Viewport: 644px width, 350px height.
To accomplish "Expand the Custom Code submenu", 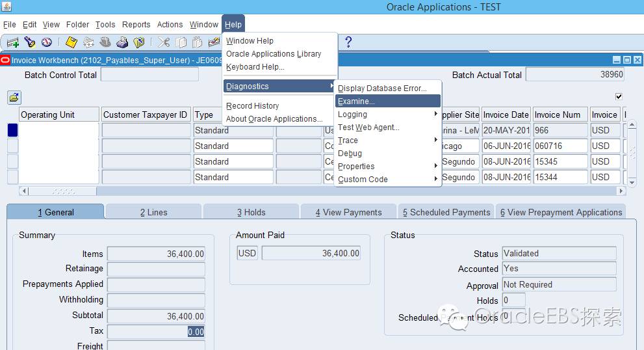I will coord(388,180).
